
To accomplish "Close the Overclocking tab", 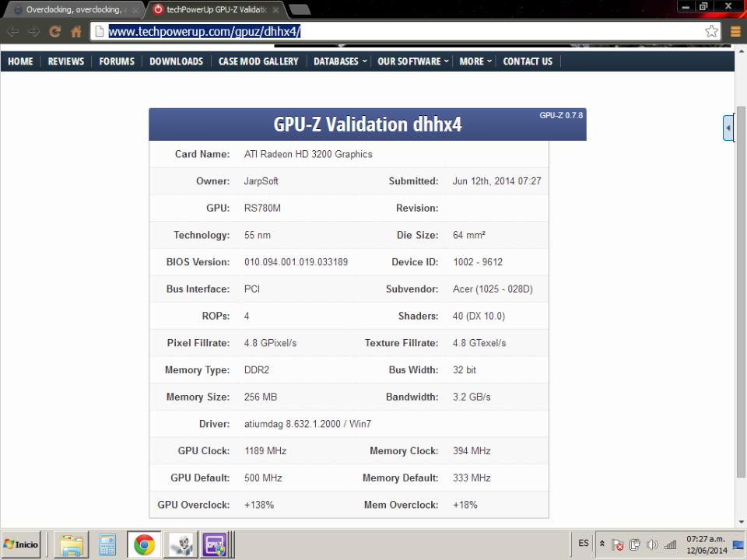I will [x=135, y=9].
